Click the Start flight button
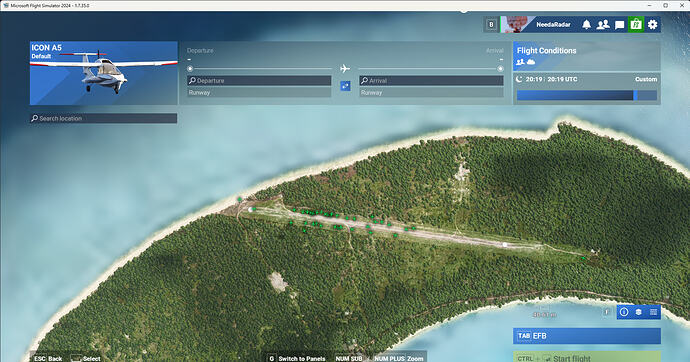 (587, 357)
